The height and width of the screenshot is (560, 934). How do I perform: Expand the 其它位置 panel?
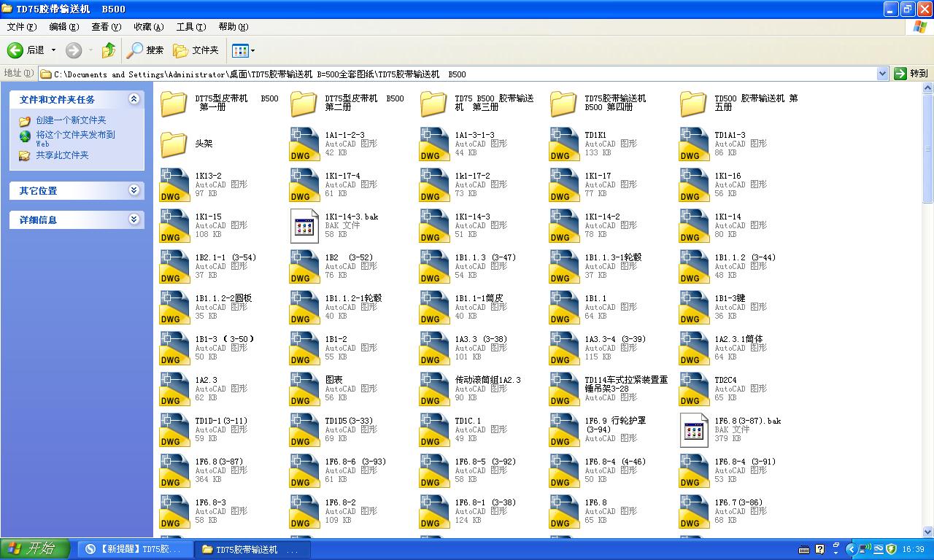[x=134, y=190]
